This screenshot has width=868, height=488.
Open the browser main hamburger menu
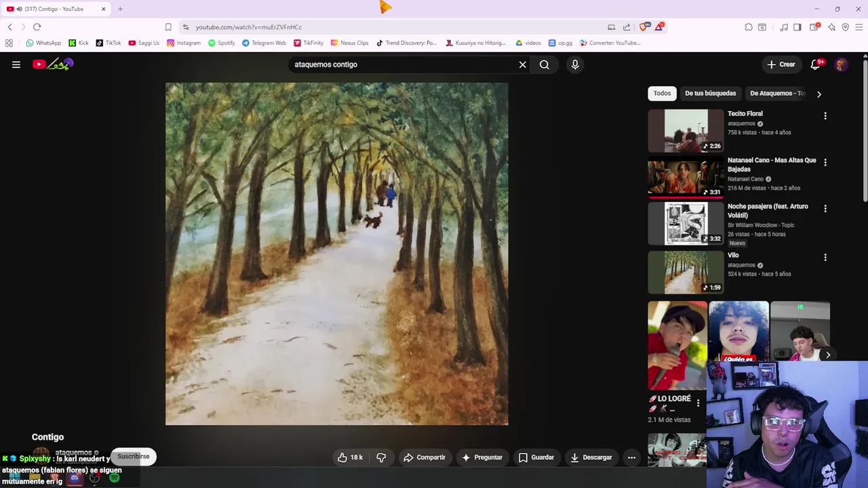[859, 27]
